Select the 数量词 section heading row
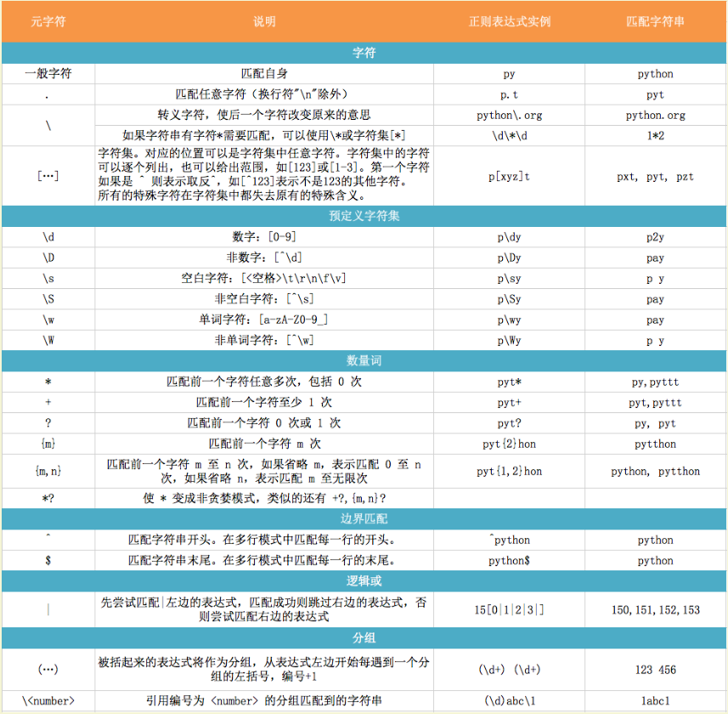This screenshot has height=714, width=728. pos(364,360)
